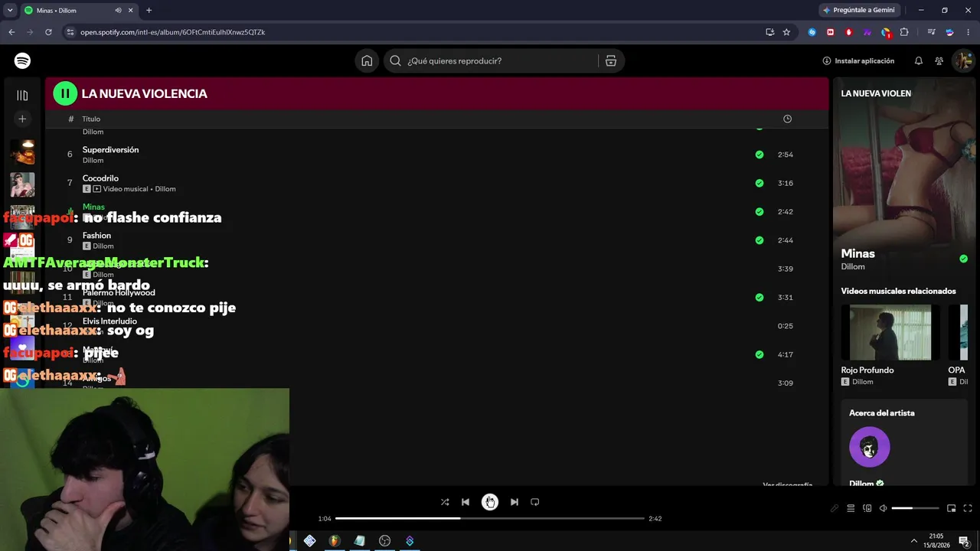Go back in the browser
This screenshot has height=551, width=980.
pyautogui.click(x=11, y=32)
